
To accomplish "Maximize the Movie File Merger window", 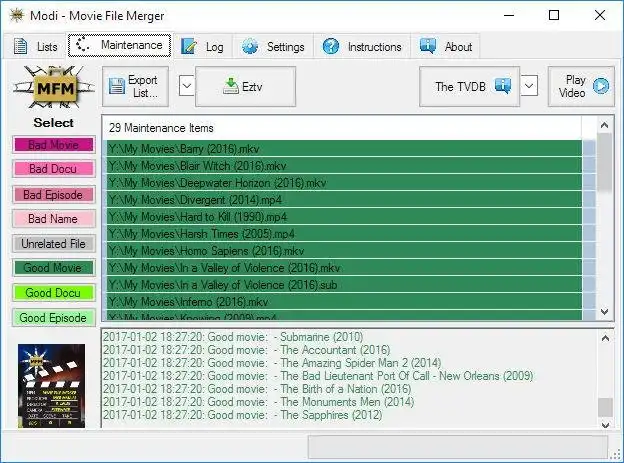I will tap(554, 16).
